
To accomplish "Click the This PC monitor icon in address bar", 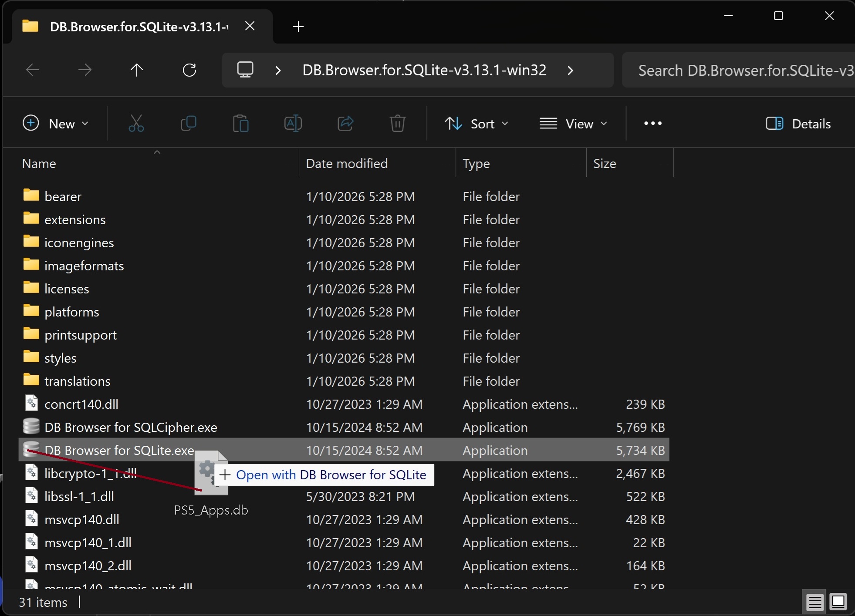I will (245, 70).
